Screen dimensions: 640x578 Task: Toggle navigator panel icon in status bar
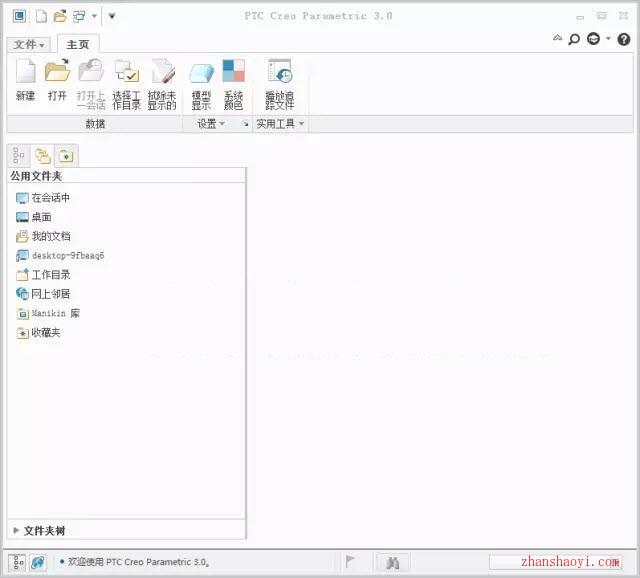(x=18, y=562)
